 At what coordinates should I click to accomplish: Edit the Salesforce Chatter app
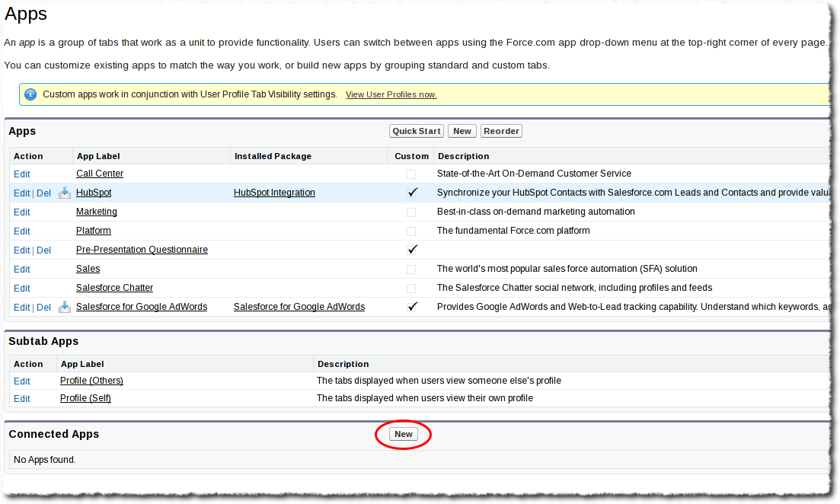pyautogui.click(x=22, y=288)
